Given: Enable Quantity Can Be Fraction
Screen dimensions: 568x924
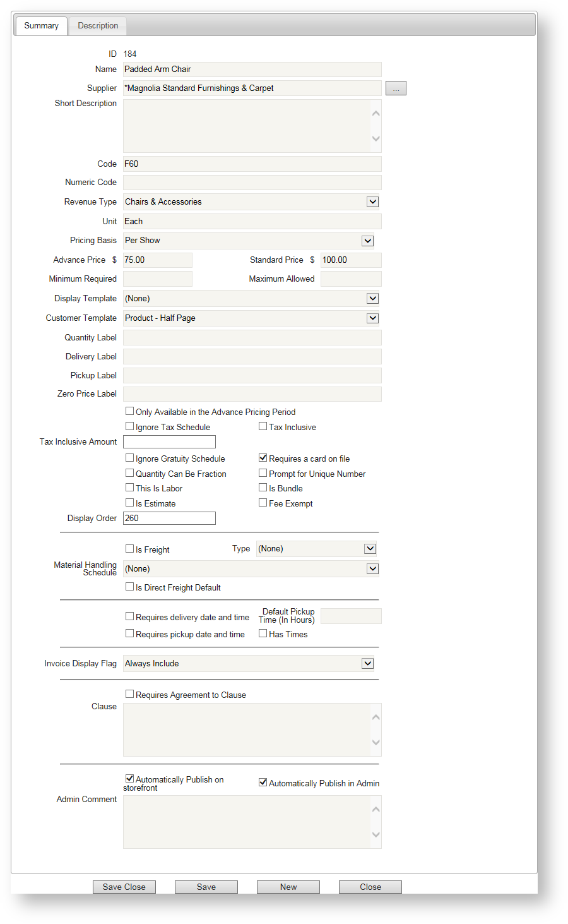Looking at the screenshot, I should click(x=130, y=473).
